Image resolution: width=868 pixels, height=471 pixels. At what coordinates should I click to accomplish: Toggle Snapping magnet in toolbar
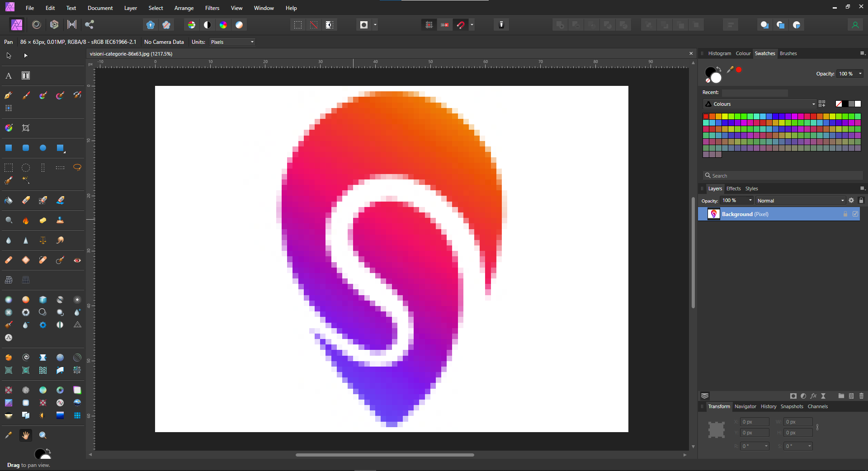(x=461, y=25)
